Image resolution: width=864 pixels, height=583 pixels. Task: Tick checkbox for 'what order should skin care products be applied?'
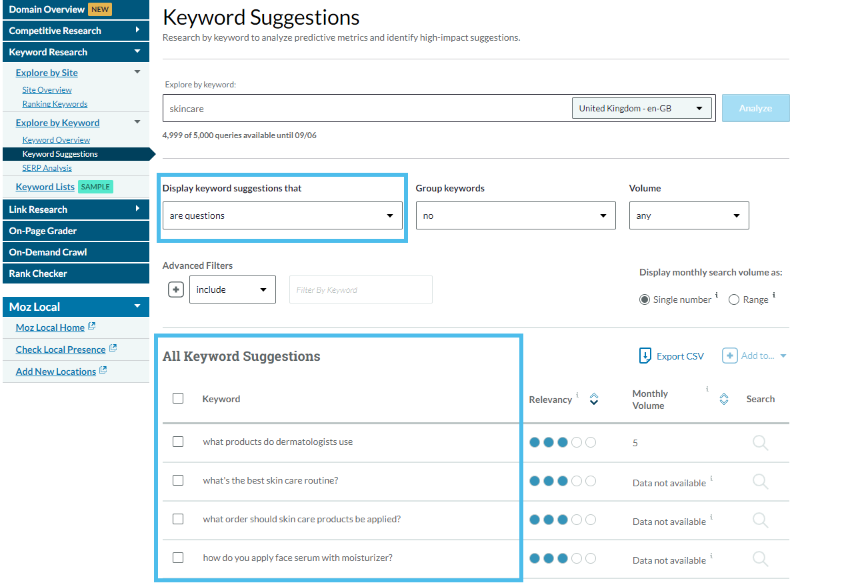pyautogui.click(x=178, y=519)
